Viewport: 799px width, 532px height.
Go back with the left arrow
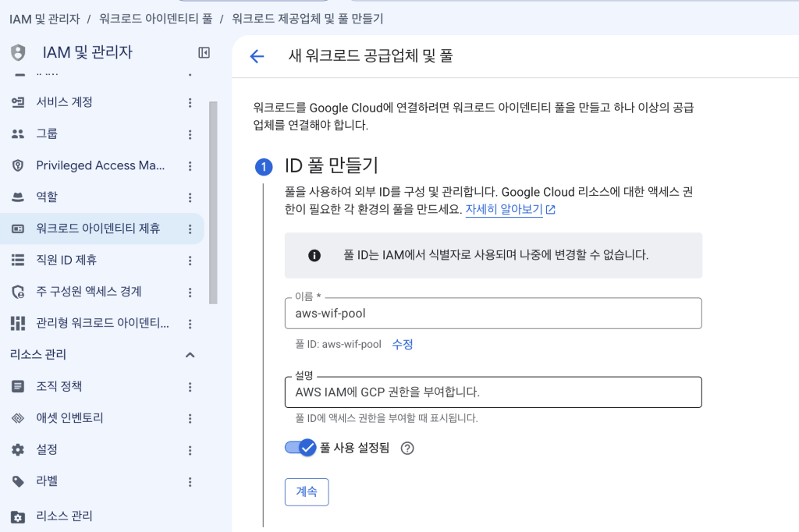257,56
